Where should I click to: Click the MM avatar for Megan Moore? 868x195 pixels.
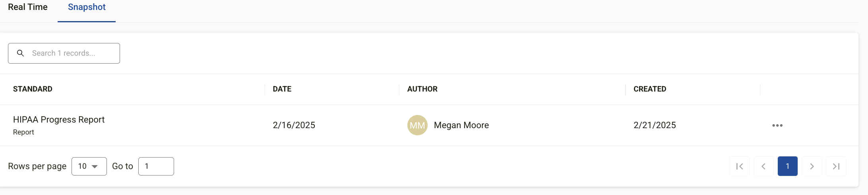coord(417,125)
